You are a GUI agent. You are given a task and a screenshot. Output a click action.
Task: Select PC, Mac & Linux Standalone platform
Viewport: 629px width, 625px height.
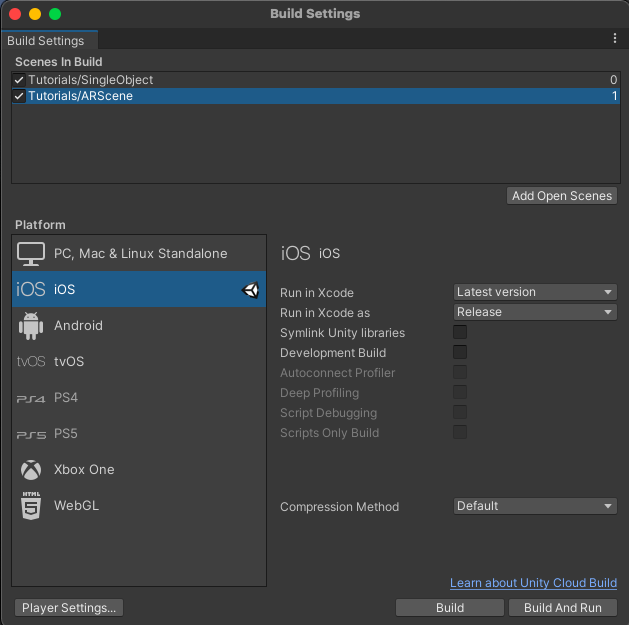point(139,254)
